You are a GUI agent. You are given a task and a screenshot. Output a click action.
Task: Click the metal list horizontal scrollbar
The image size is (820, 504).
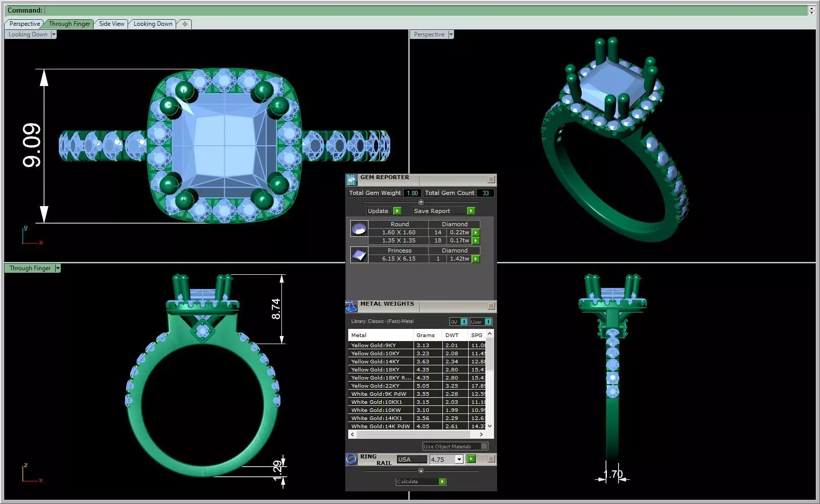coord(417,435)
